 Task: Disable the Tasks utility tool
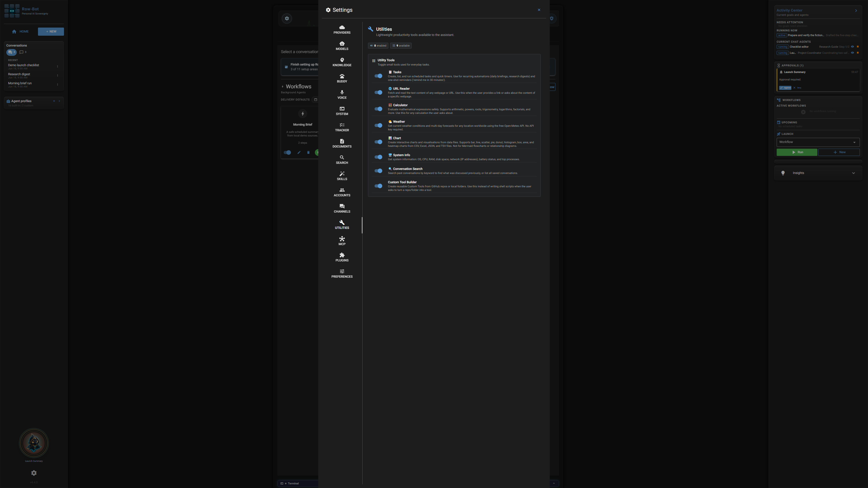[x=378, y=76]
